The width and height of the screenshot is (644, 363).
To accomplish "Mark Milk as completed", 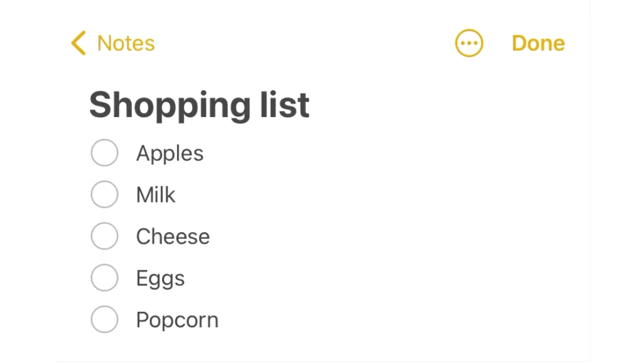I will click(104, 195).
